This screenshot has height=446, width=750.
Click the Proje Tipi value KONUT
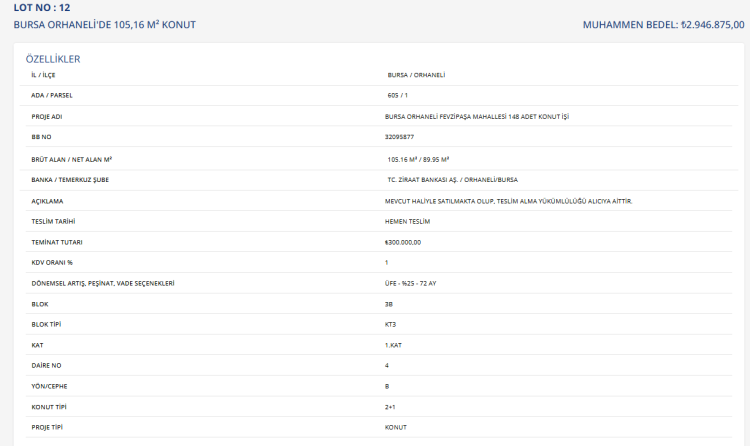[395, 428]
